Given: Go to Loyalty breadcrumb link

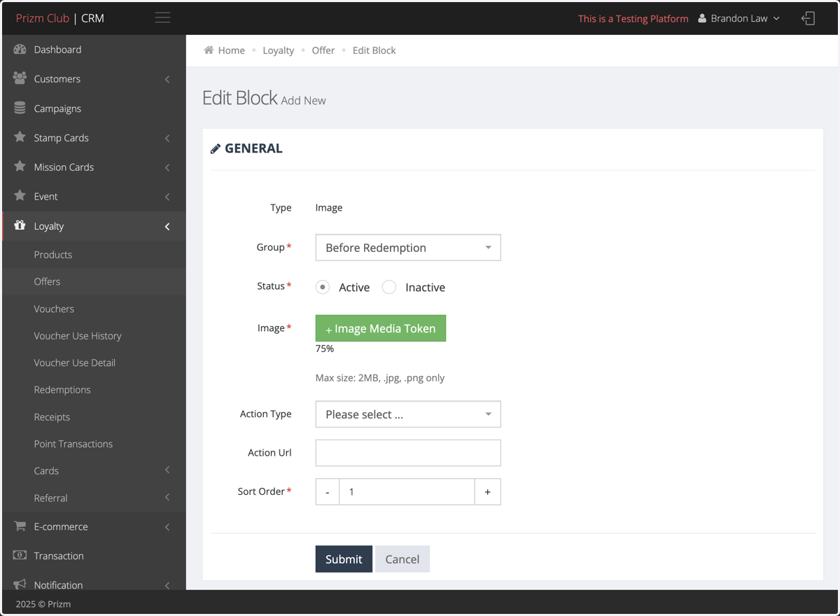Looking at the screenshot, I should coord(279,50).
